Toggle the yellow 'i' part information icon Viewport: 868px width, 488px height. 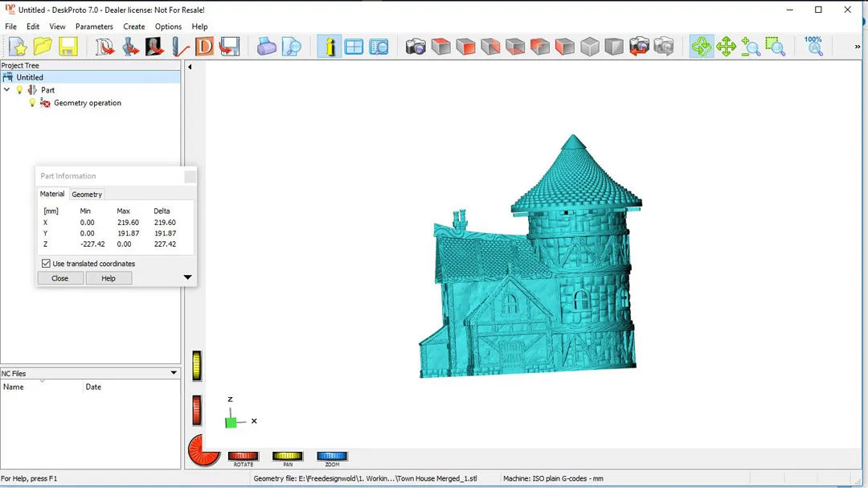point(330,47)
